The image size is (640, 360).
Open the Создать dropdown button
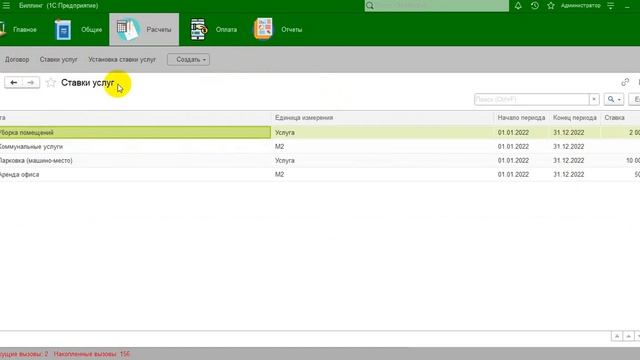click(x=188, y=60)
